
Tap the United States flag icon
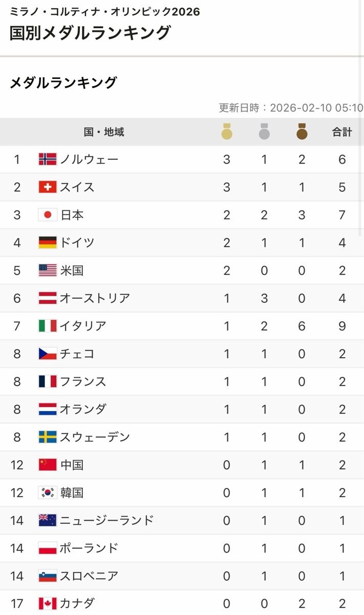tap(48, 270)
